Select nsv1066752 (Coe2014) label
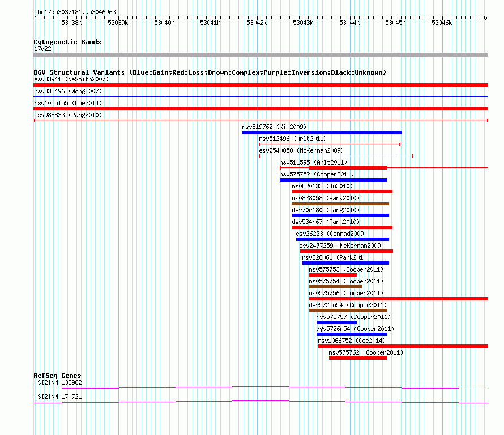 pos(352,341)
